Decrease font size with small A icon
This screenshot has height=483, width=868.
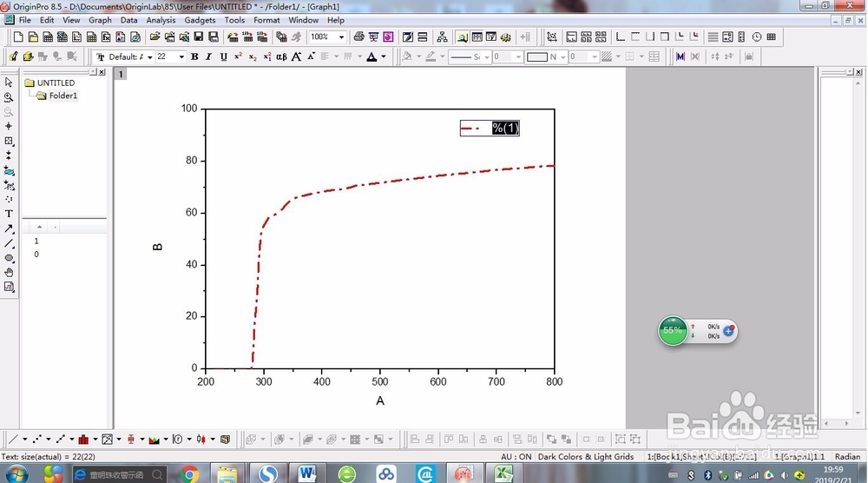(x=311, y=56)
